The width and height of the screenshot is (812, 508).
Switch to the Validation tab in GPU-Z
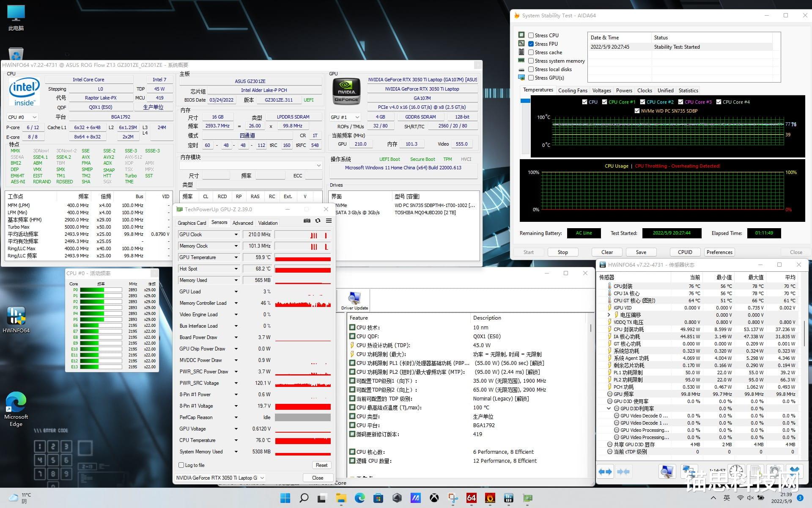(268, 223)
